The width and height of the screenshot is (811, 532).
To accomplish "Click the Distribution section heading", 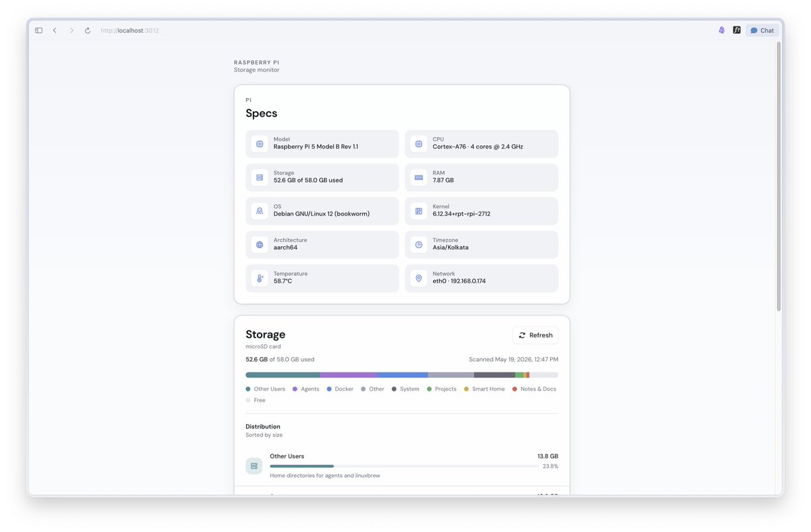I will pos(263,427).
